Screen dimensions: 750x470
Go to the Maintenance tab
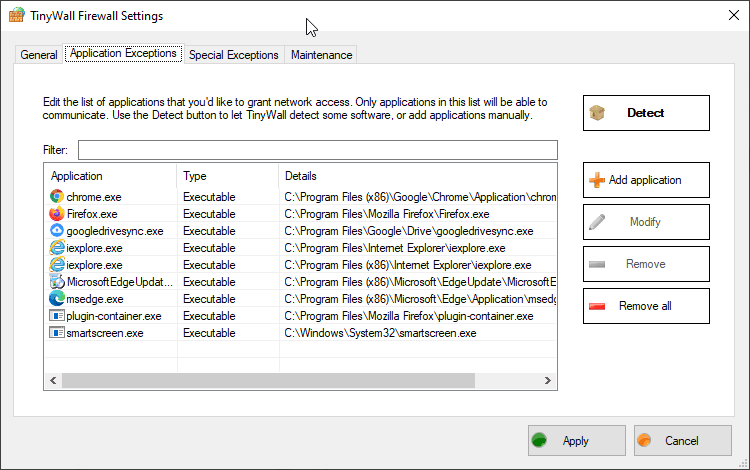point(321,55)
